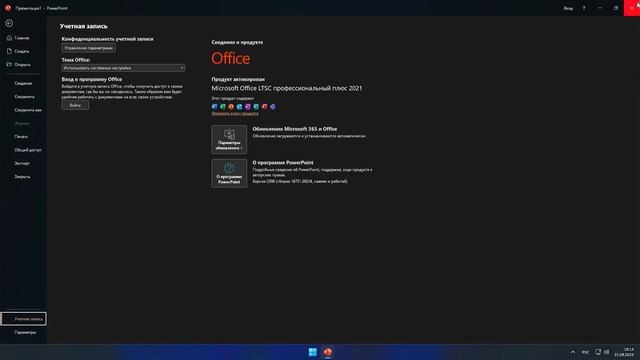The image size is (640, 360).
Task: Click the PowerPoint logo in the title bar
Action: (x=8, y=8)
